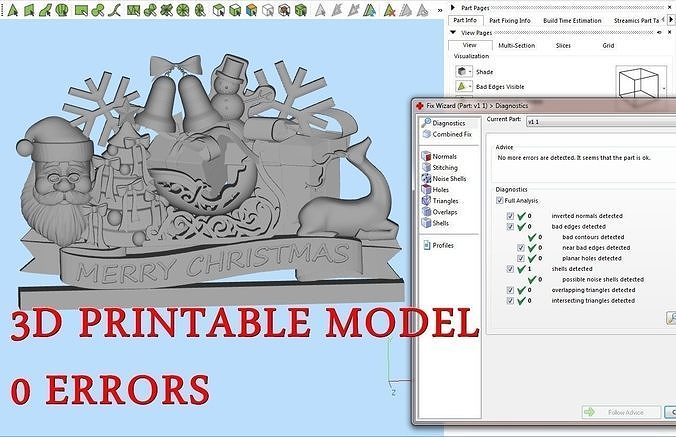Select the Mark Triangle tool in toolbar
Image resolution: width=676 pixels, height=437 pixels.
coord(13,9)
